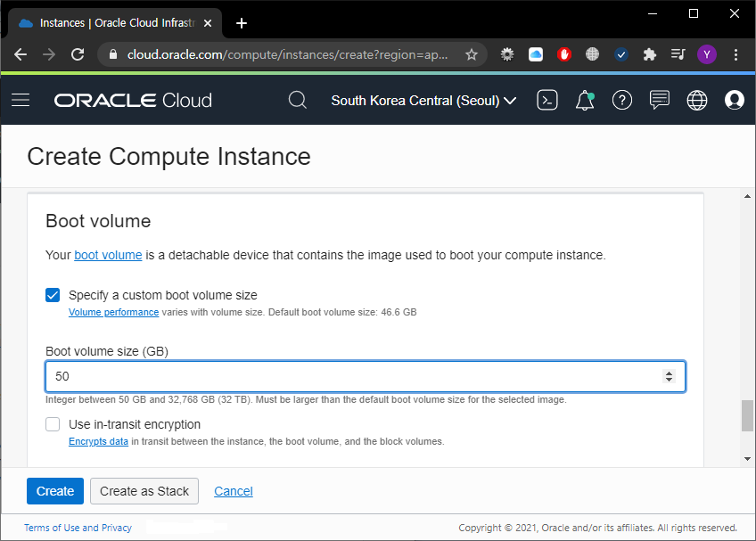Screen dimensions: 756x541
Task: Uncheck Specify a custom boot volume size
Action: (53, 295)
